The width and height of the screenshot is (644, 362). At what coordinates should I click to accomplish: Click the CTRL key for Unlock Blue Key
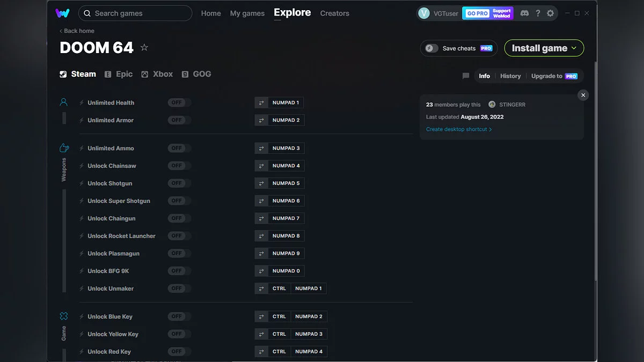pyautogui.click(x=280, y=316)
